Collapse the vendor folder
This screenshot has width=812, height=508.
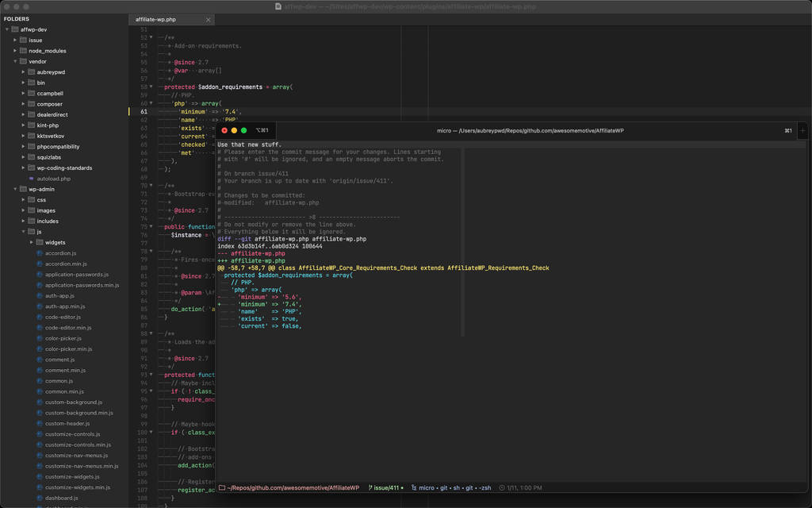pyautogui.click(x=15, y=61)
